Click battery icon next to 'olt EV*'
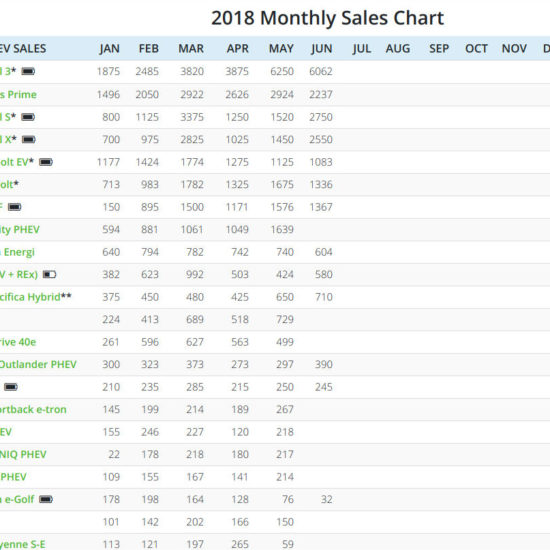 [46, 162]
